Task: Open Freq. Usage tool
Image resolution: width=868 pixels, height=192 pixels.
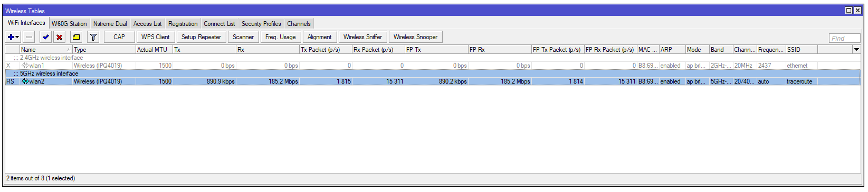Action: click(281, 37)
